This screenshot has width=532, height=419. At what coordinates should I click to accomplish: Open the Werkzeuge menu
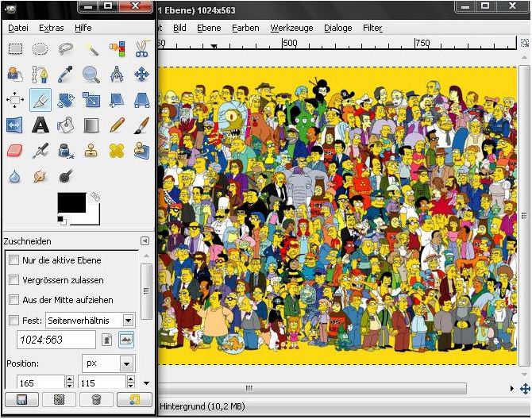pos(291,28)
